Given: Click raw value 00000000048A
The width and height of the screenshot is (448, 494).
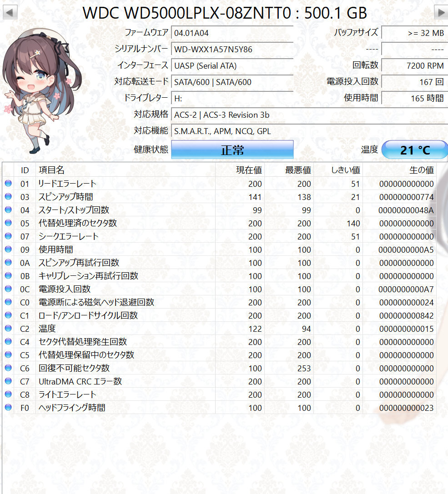Looking at the screenshot, I should coord(406,210).
